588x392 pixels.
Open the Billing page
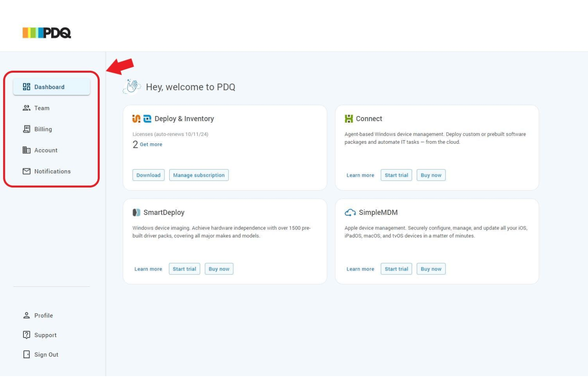pos(52,129)
